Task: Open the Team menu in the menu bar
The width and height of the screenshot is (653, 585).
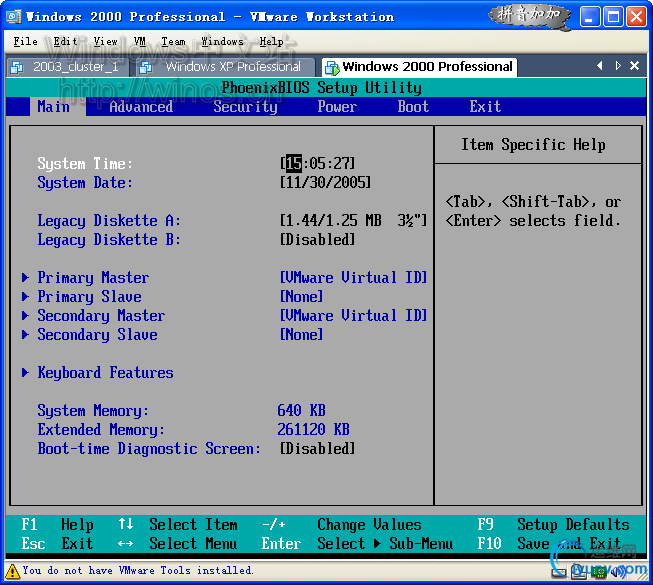Action: pos(173,41)
